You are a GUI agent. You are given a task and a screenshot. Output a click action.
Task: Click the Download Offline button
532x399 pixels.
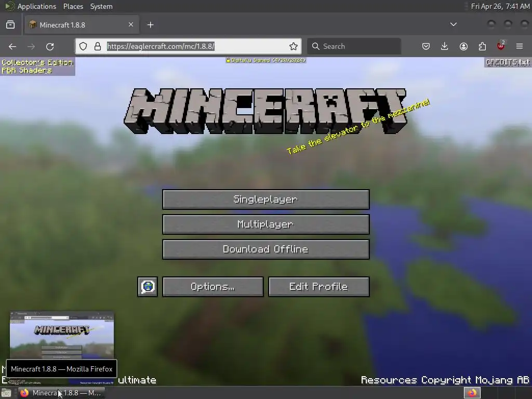pos(265,249)
